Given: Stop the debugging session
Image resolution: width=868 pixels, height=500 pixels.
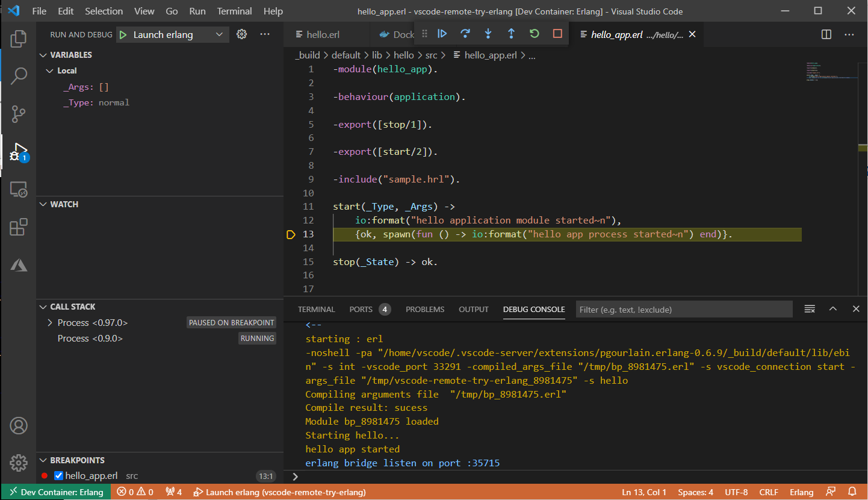Looking at the screenshot, I should tap(557, 34).
